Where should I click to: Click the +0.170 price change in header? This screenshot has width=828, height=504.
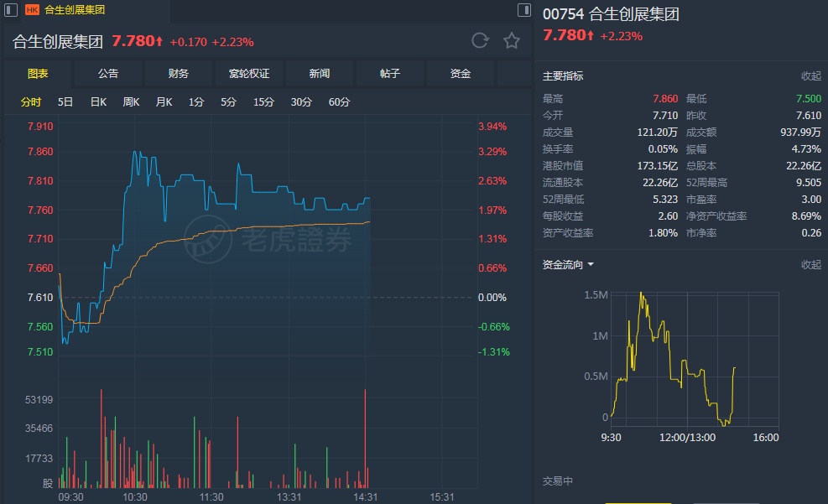click(188, 42)
